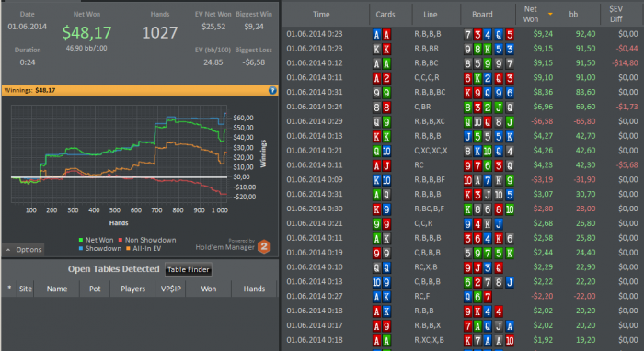The height and width of the screenshot is (351, 644).
Task: Open the Table Finder
Action: tap(188, 269)
